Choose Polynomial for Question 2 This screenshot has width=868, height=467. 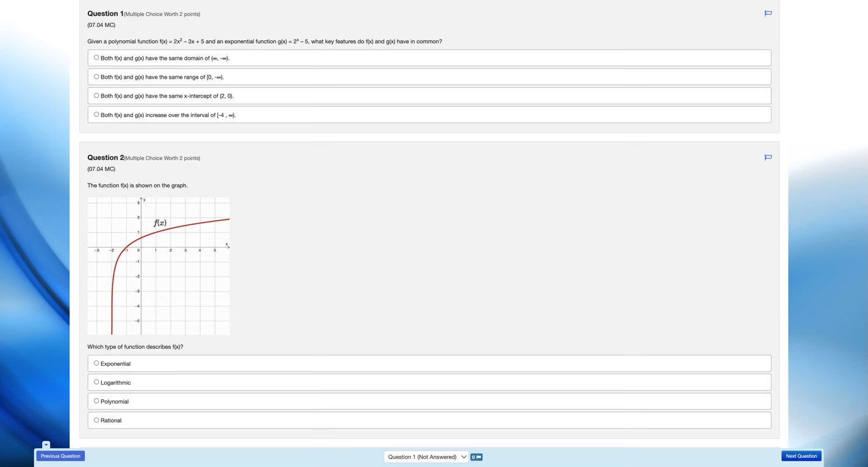tap(96, 401)
